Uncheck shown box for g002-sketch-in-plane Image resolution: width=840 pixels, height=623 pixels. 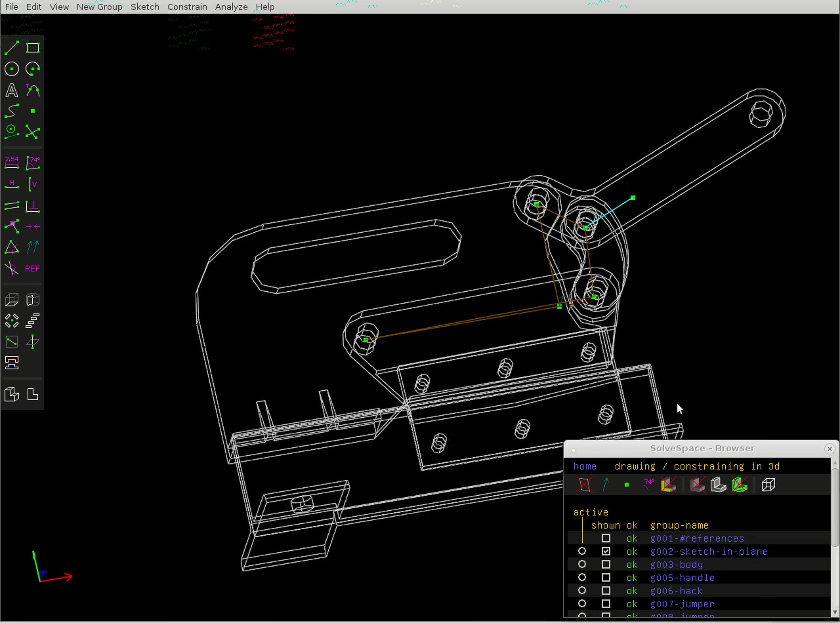point(605,551)
